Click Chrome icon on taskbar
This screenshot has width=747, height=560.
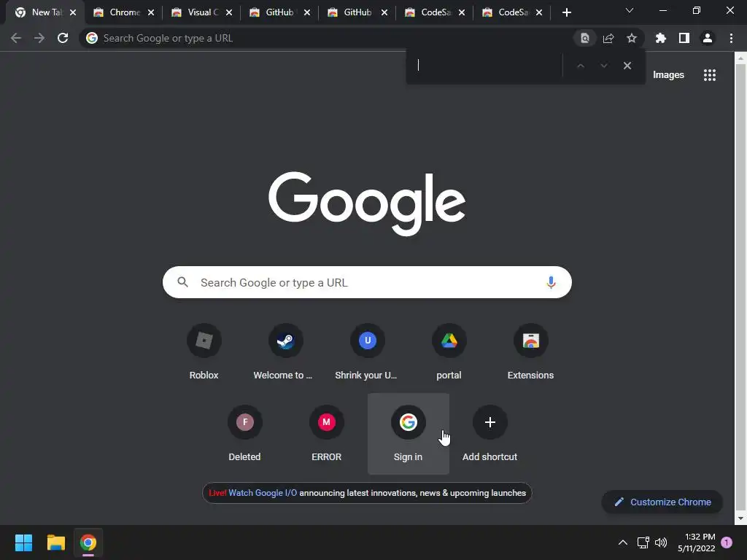pos(88,542)
